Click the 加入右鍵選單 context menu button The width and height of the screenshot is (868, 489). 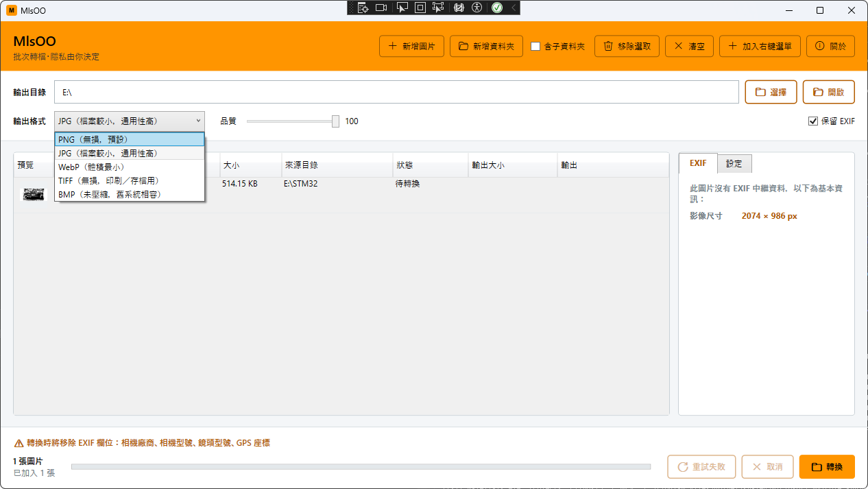[x=760, y=46]
